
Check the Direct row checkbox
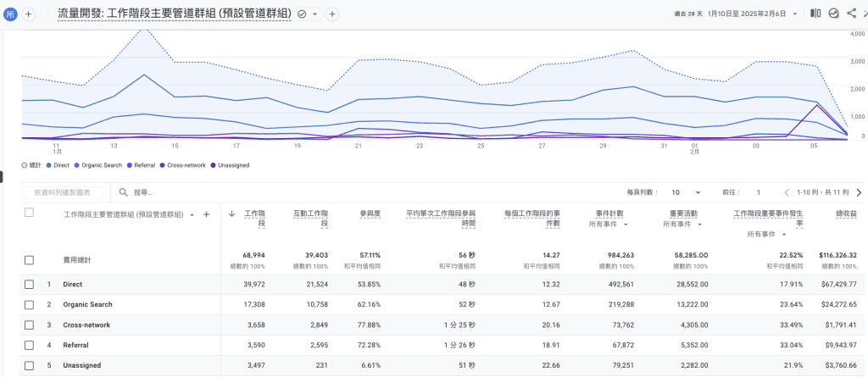coord(30,285)
